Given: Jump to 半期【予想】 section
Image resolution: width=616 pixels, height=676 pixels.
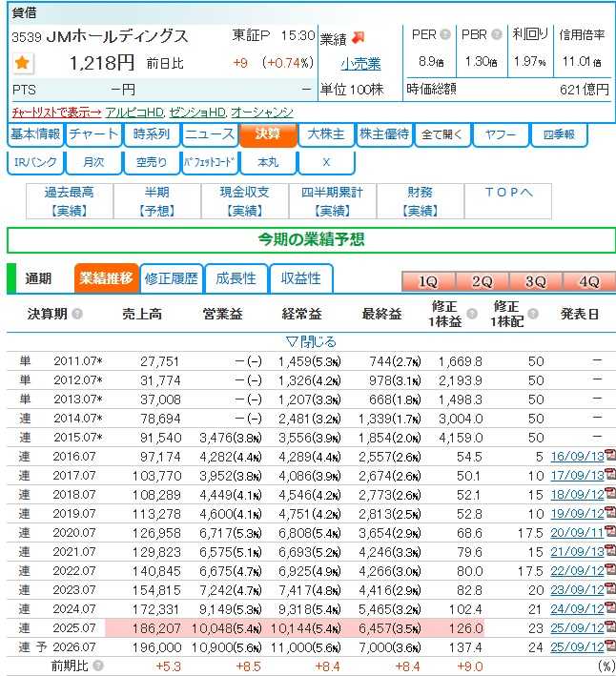Looking at the screenshot, I should (157, 201).
